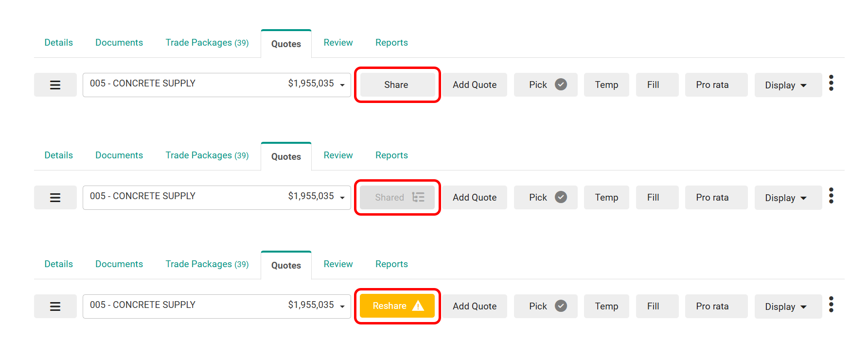
Task: Click the Pick checkmark button in top row
Action: 546,85
